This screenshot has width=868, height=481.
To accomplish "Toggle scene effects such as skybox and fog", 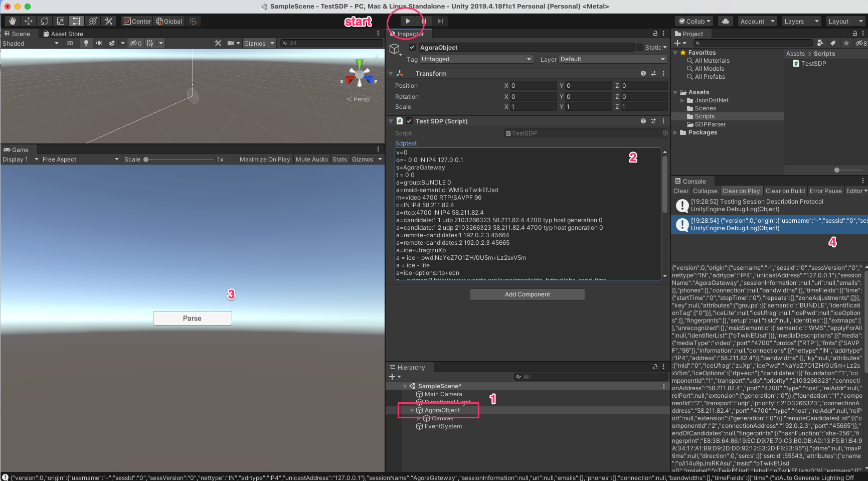I will click(112, 43).
